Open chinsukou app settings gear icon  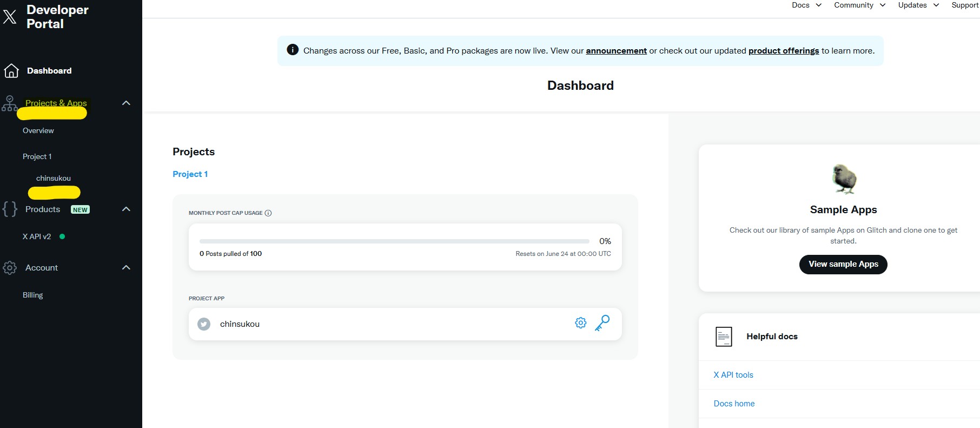[x=581, y=323]
